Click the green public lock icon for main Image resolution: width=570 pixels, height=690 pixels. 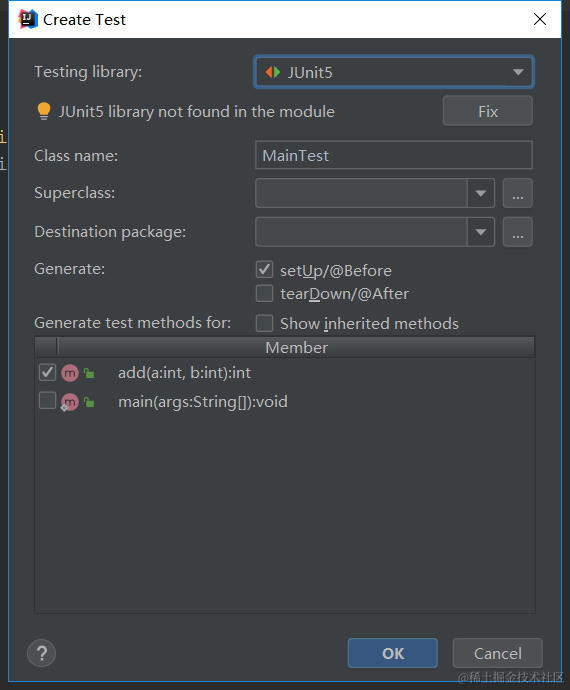tap(89, 402)
